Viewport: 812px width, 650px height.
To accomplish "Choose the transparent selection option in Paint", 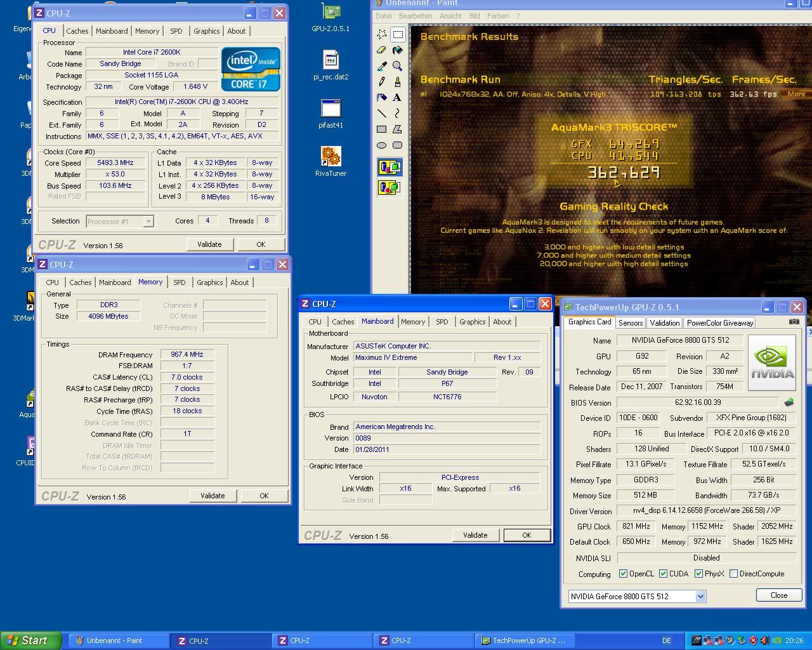I will pyautogui.click(x=390, y=188).
